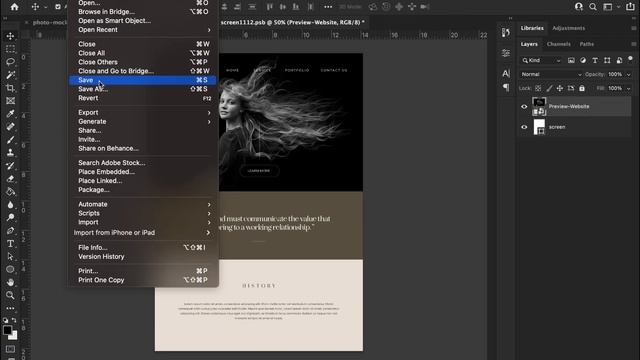Select the Hand tool

pyautogui.click(x=10, y=282)
